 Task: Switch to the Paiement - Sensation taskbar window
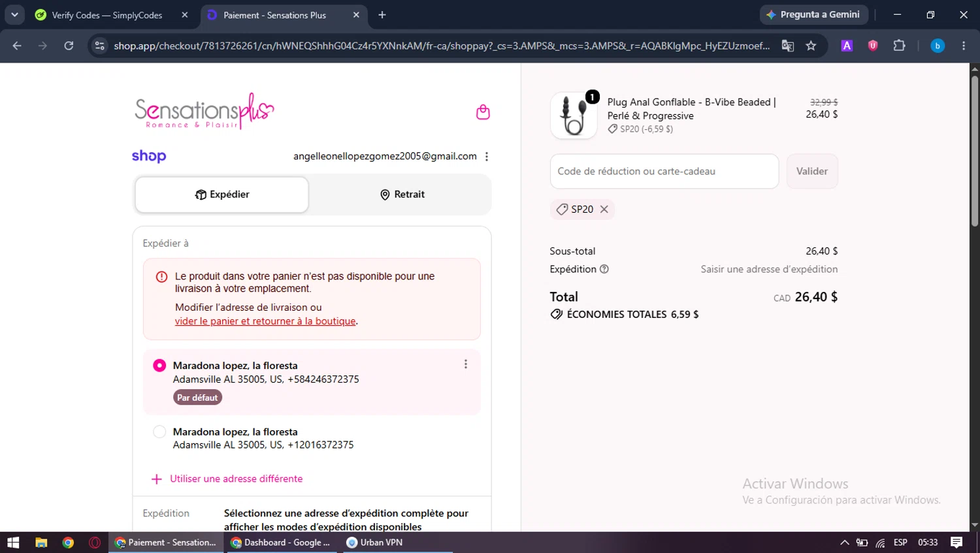[x=166, y=543]
